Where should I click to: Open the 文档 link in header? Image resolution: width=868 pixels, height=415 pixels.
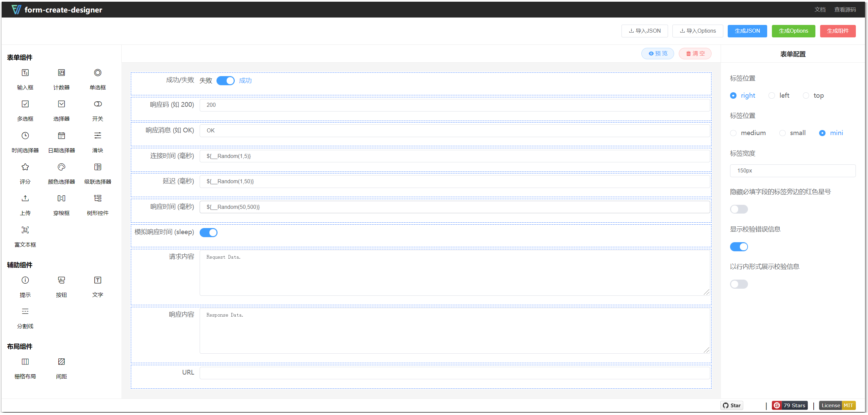point(820,10)
